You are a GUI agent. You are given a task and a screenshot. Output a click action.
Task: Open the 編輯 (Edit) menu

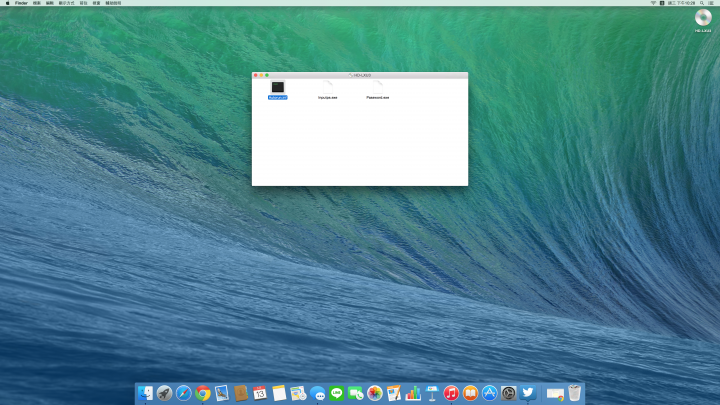click(x=50, y=3)
